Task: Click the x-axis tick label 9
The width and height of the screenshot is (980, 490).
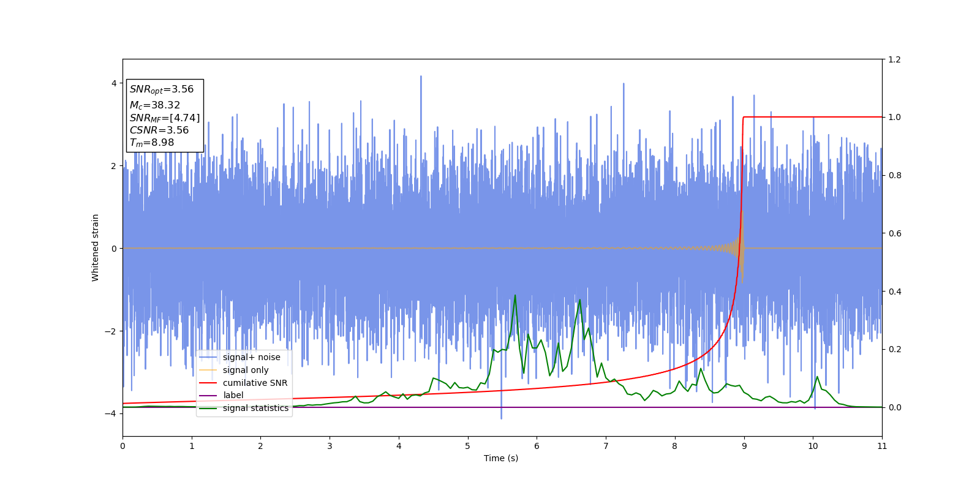Action: click(x=744, y=446)
